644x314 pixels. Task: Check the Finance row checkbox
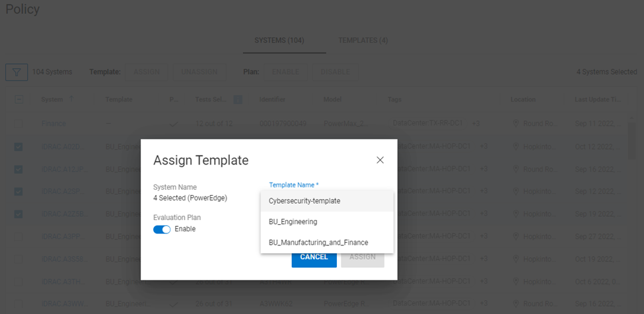pos(19,124)
